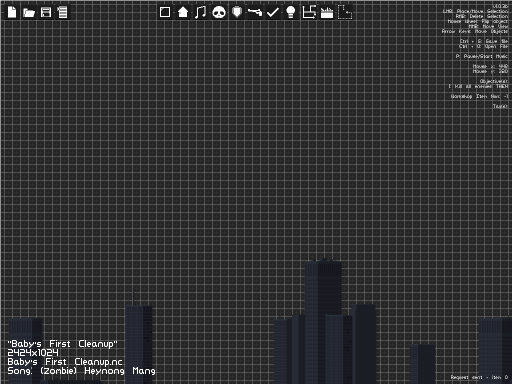This screenshot has height=384, width=512.
Task: Click the "Baby's First Cleanup" level title
Action: coord(62,344)
